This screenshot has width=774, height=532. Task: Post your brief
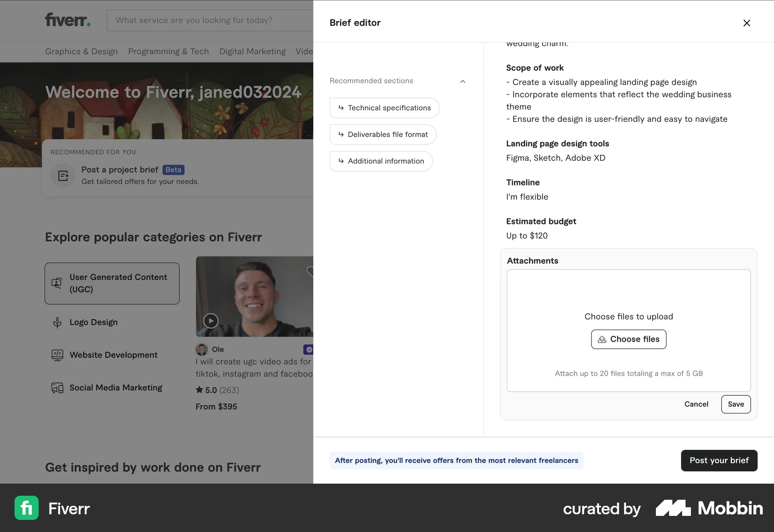pos(719,460)
